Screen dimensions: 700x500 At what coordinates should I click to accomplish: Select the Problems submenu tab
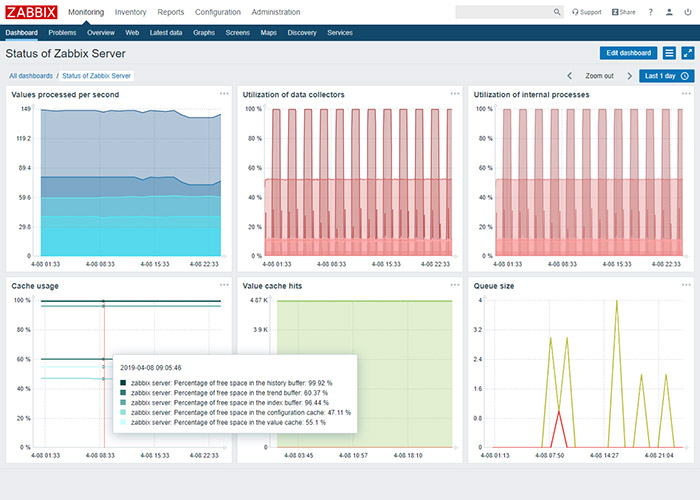62,33
